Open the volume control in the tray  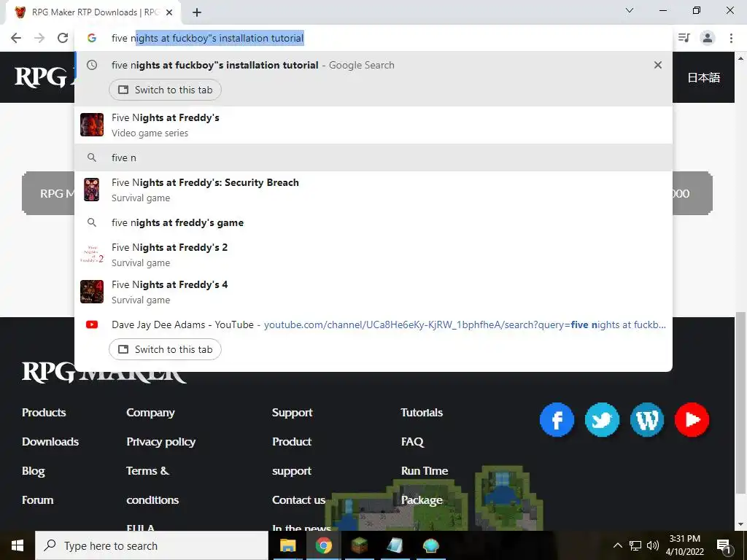point(653,545)
